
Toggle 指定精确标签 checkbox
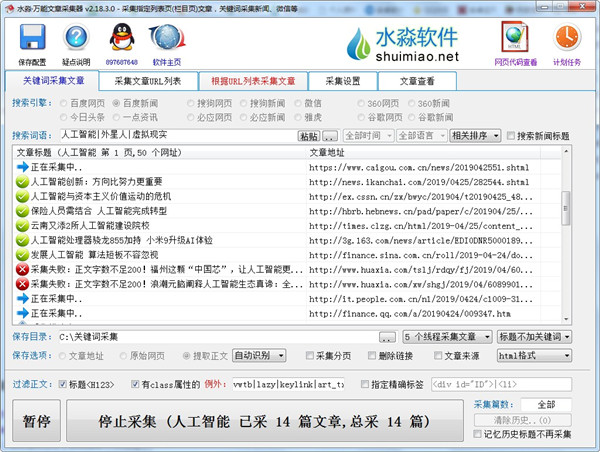(x=365, y=384)
